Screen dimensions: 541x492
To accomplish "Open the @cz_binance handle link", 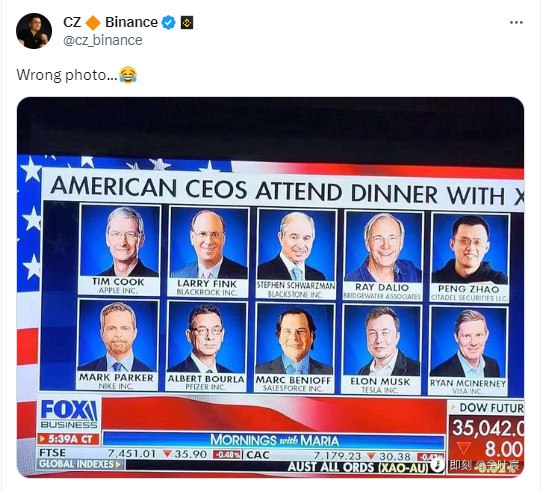I will (x=103, y=40).
